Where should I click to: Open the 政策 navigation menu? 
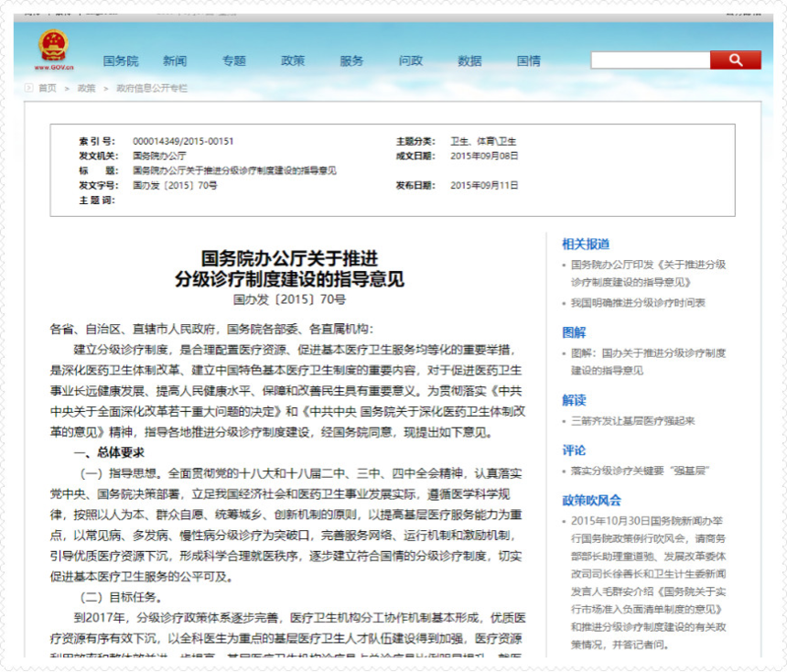(x=293, y=61)
